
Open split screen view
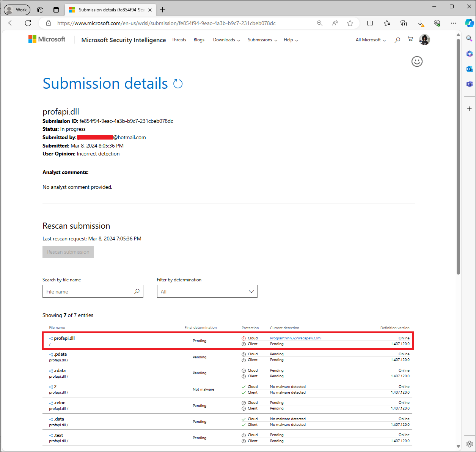(370, 23)
